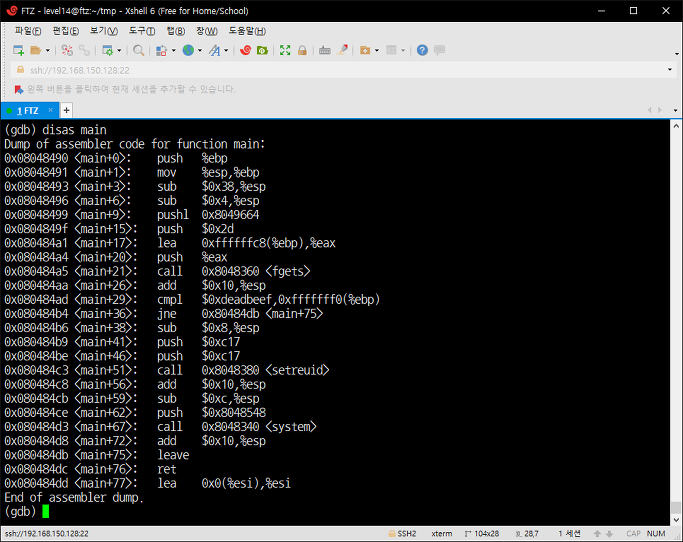Expand the Open session dropdown arrow
683x542 pixels.
pos(47,51)
